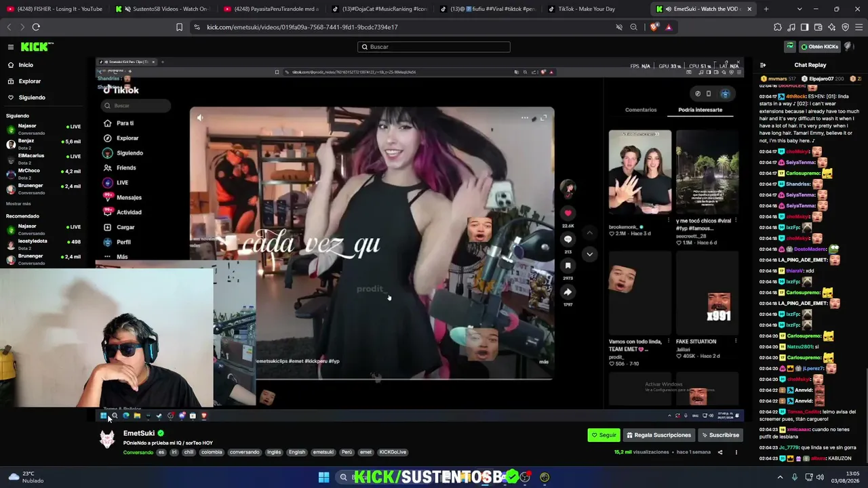868x488 pixels.
Task: Open MrChoco channel in sidebar
Action: (42, 174)
